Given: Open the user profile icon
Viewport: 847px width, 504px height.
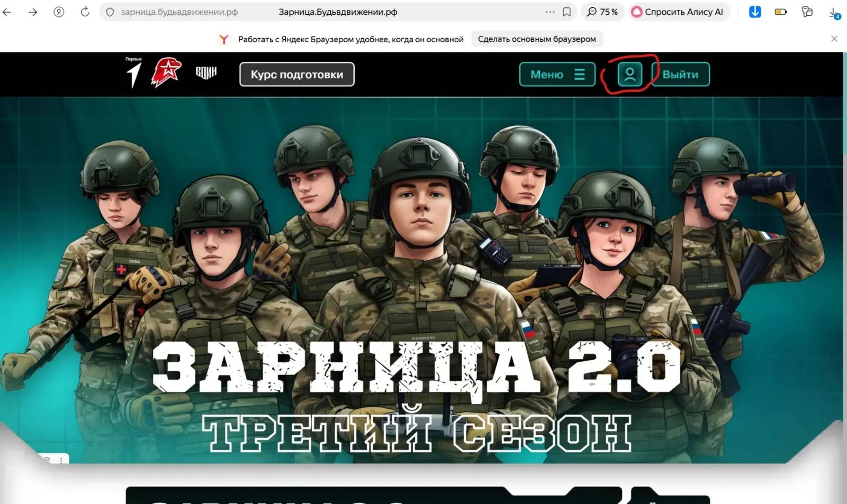Looking at the screenshot, I should pyautogui.click(x=629, y=75).
